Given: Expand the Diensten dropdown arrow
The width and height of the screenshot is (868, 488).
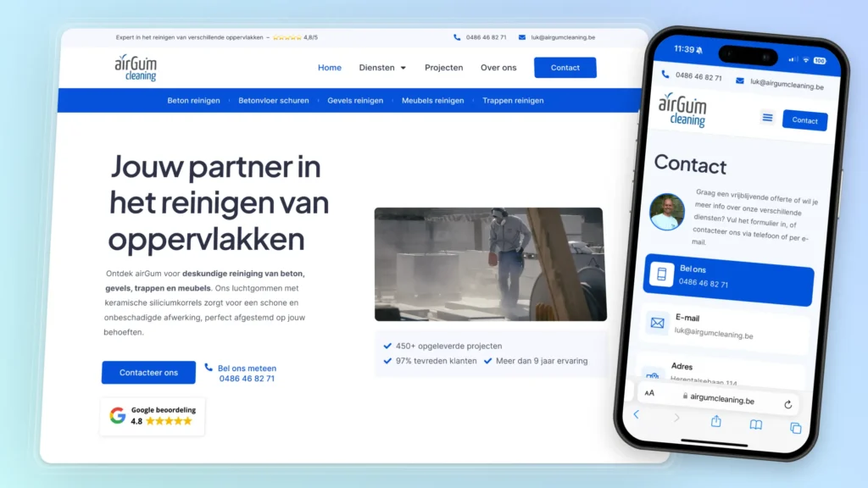Looking at the screenshot, I should point(403,68).
